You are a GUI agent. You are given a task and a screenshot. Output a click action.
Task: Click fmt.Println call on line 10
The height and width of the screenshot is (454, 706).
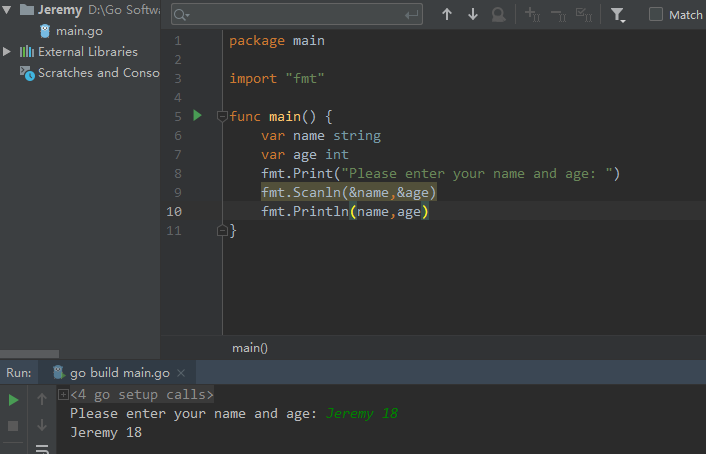(345, 211)
